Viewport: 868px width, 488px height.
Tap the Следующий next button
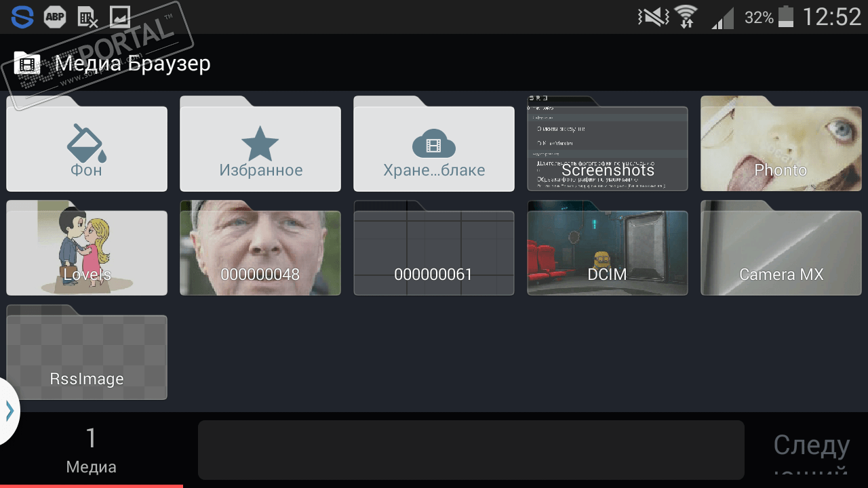click(811, 450)
